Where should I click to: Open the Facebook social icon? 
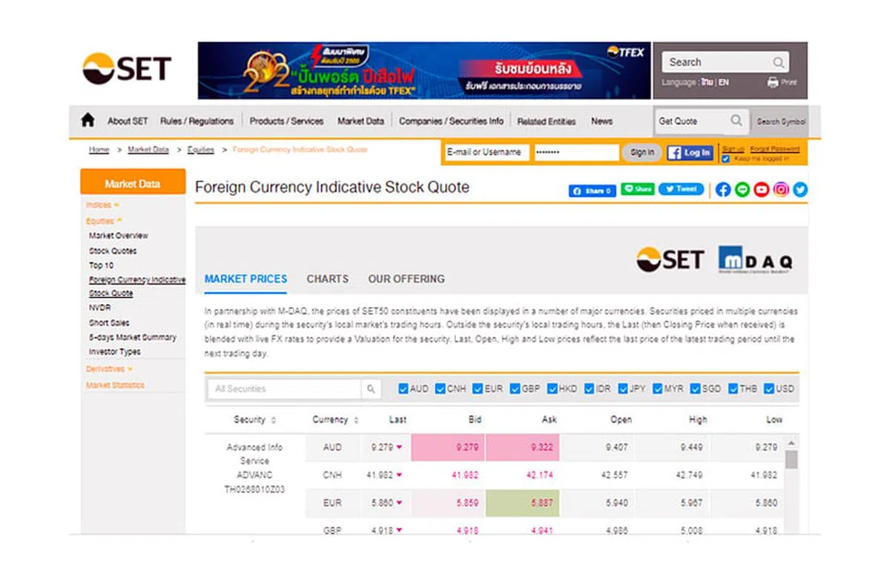(723, 190)
